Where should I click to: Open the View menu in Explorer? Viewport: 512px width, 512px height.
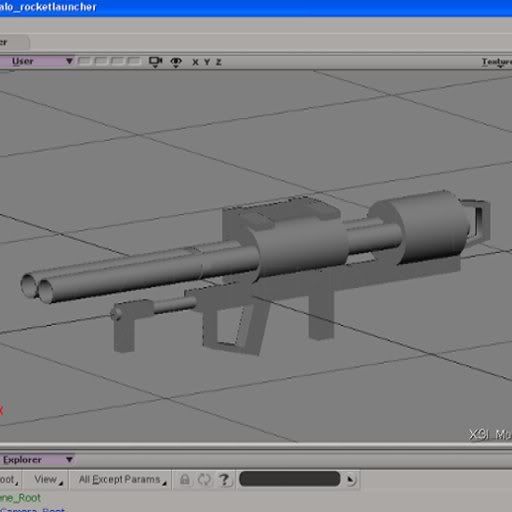(x=48, y=480)
